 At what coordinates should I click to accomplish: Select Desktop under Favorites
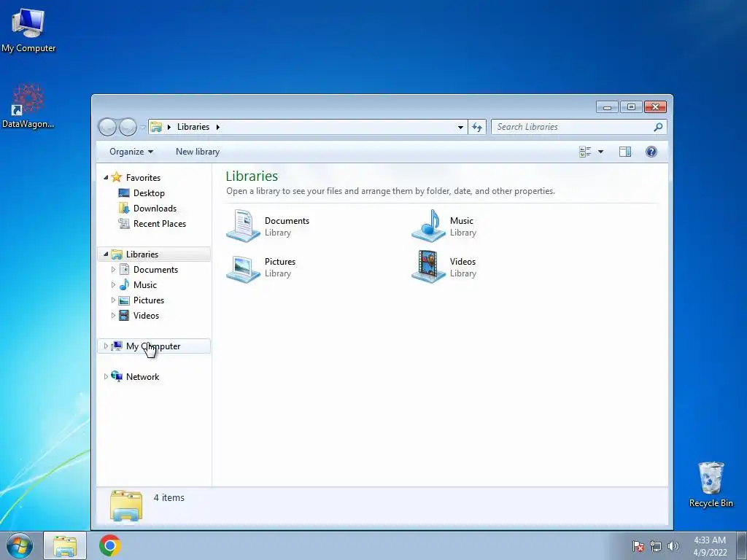[x=149, y=193]
